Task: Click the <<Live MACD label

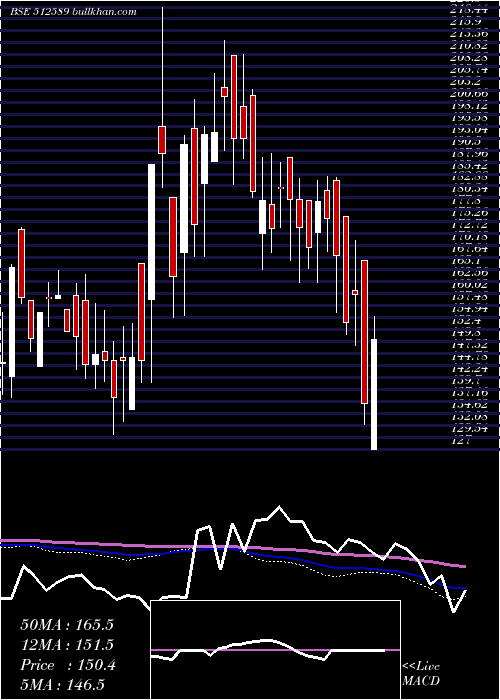Action: [421, 674]
